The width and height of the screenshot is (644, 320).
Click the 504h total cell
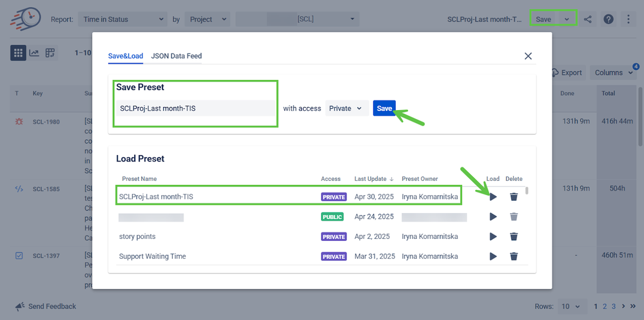pyautogui.click(x=617, y=189)
